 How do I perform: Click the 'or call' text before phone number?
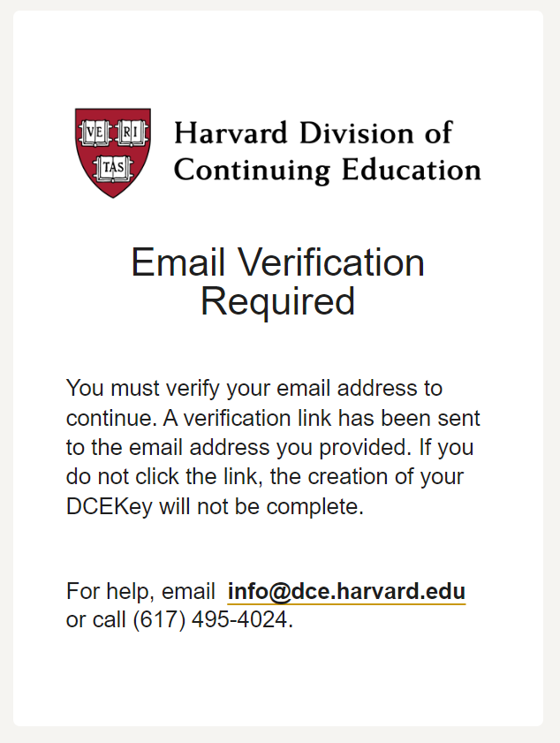point(97,619)
